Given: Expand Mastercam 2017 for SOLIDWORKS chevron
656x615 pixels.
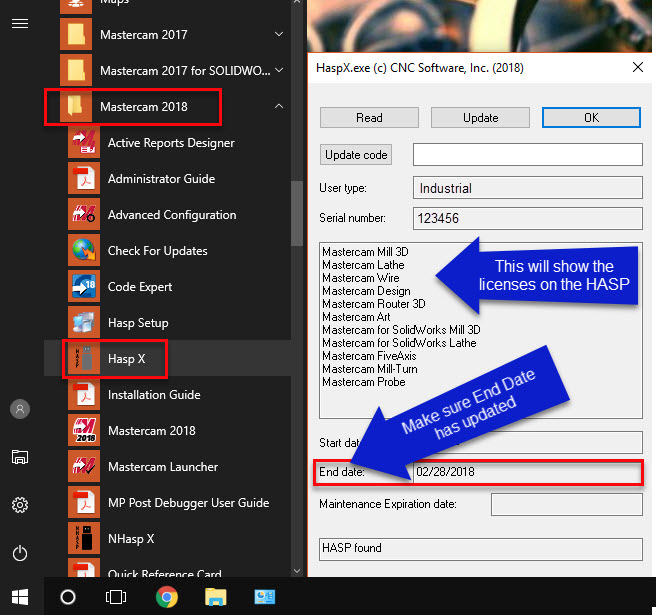Looking at the screenshot, I should point(279,70).
